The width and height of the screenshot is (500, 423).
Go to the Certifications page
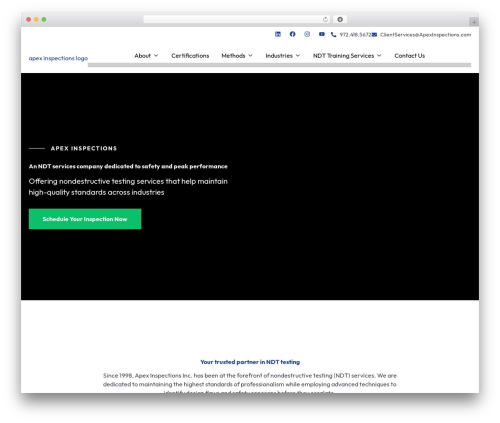click(x=190, y=56)
